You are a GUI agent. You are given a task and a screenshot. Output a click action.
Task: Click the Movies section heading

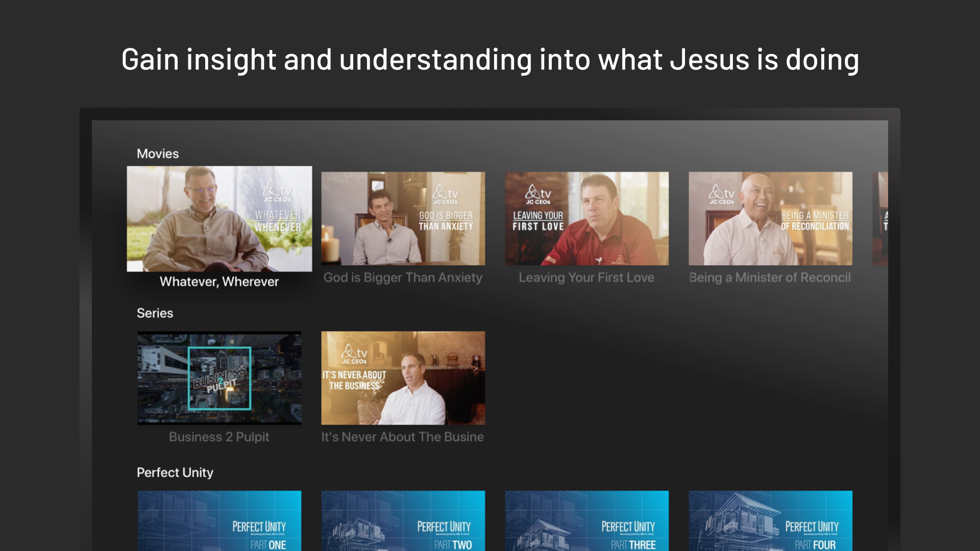click(x=157, y=154)
